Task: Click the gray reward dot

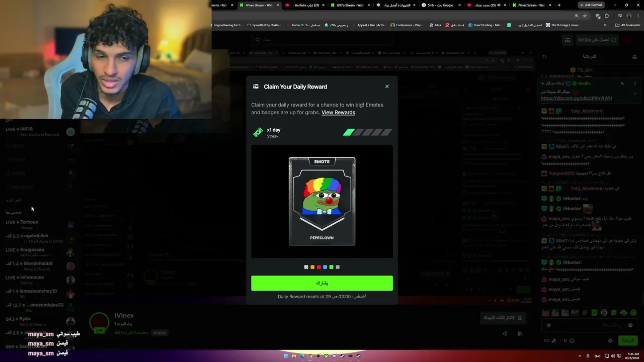Action: coord(338,267)
